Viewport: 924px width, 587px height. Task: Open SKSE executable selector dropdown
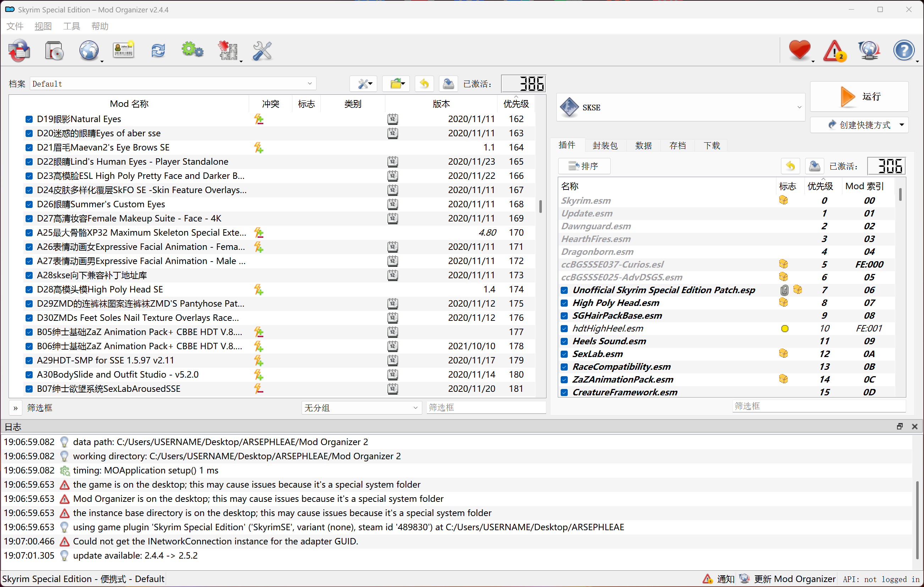(681, 108)
